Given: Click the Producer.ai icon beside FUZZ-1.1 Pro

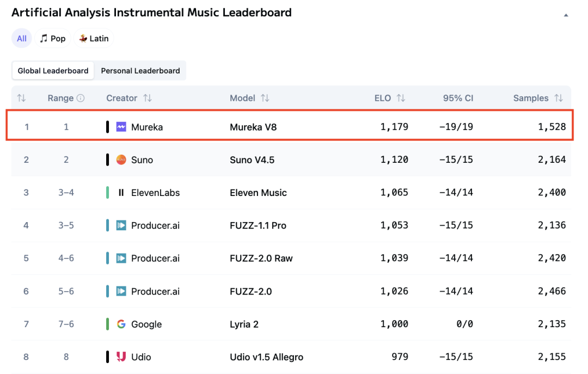Looking at the screenshot, I should pos(121,225).
